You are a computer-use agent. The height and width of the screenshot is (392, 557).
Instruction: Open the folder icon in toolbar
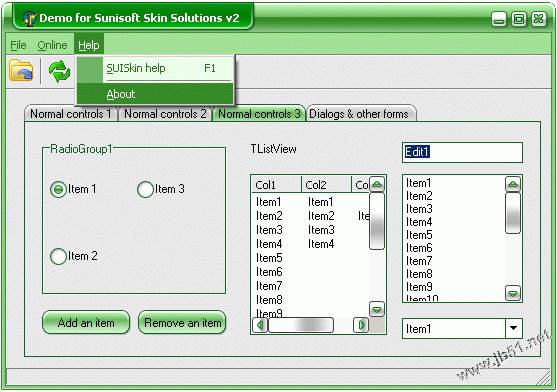[x=21, y=70]
